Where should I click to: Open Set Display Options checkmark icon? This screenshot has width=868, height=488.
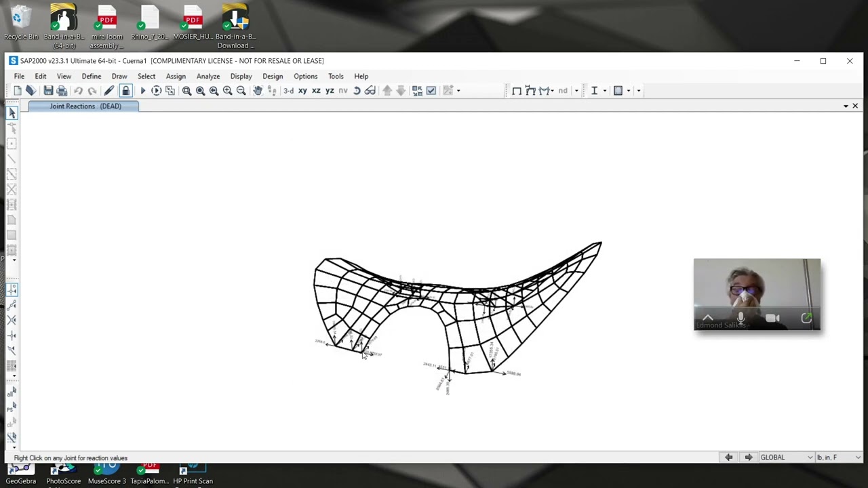tap(431, 90)
